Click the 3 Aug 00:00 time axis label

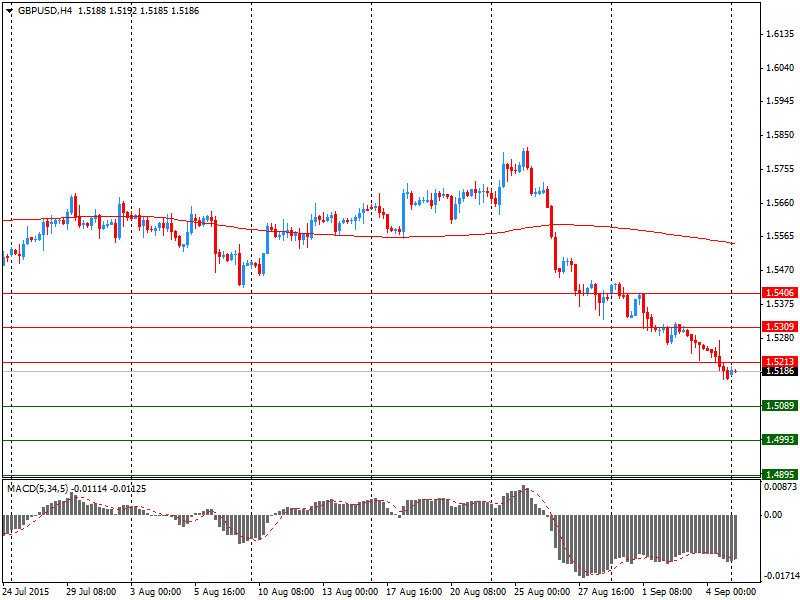[155, 592]
